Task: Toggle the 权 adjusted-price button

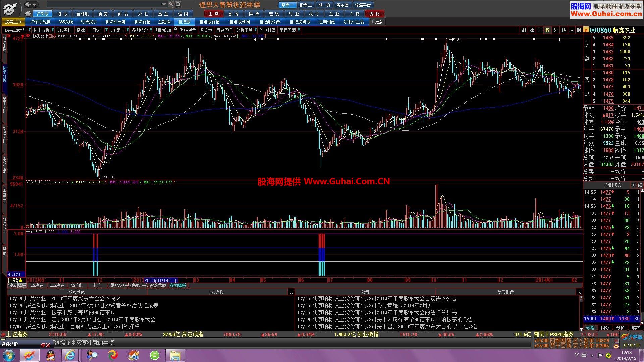Action: [547, 30]
